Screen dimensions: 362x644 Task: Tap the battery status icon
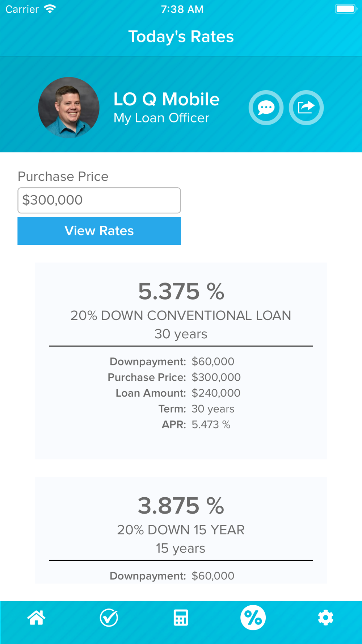coord(346,9)
